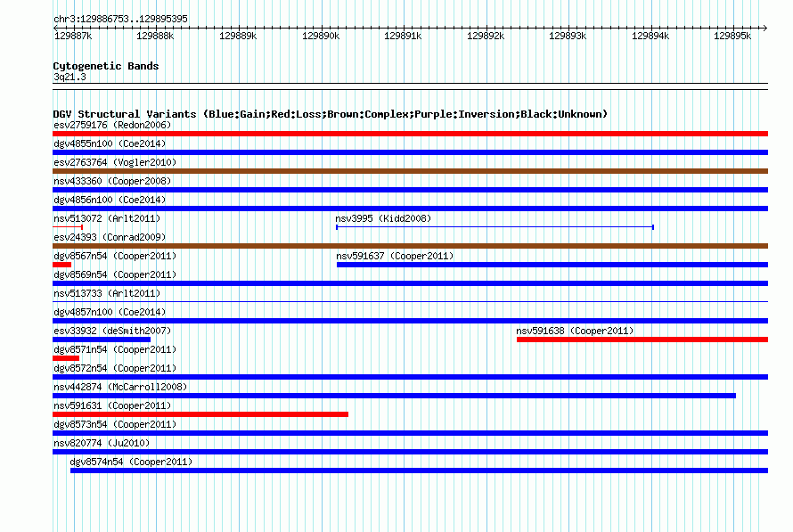Open nsv591637 (Cooper2011) label
The image size is (793, 532).
click(x=395, y=256)
